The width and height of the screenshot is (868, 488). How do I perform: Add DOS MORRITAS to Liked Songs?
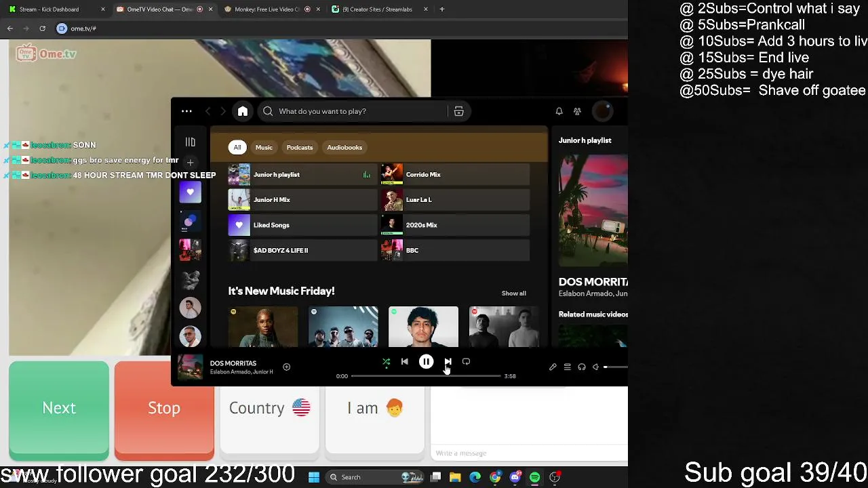286,367
